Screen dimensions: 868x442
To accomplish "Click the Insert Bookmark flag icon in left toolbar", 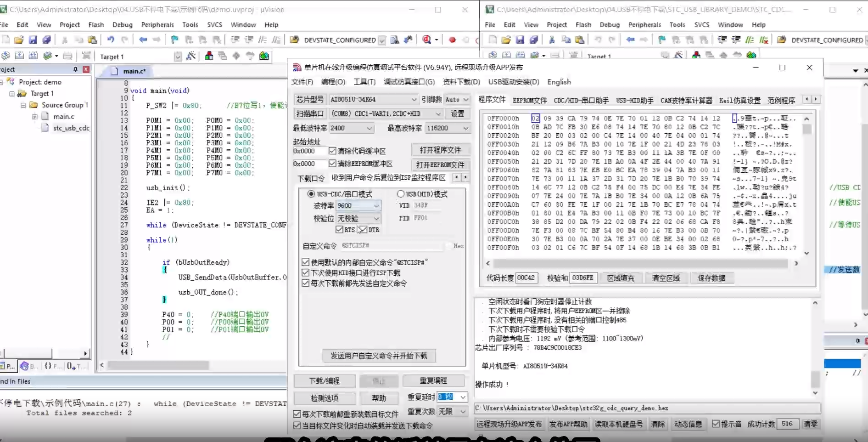I will tap(174, 40).
